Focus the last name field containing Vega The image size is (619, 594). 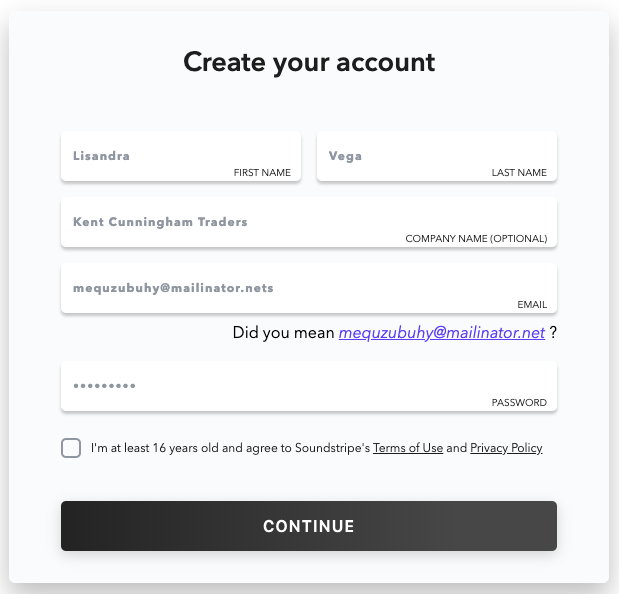[x=436, y=156]
